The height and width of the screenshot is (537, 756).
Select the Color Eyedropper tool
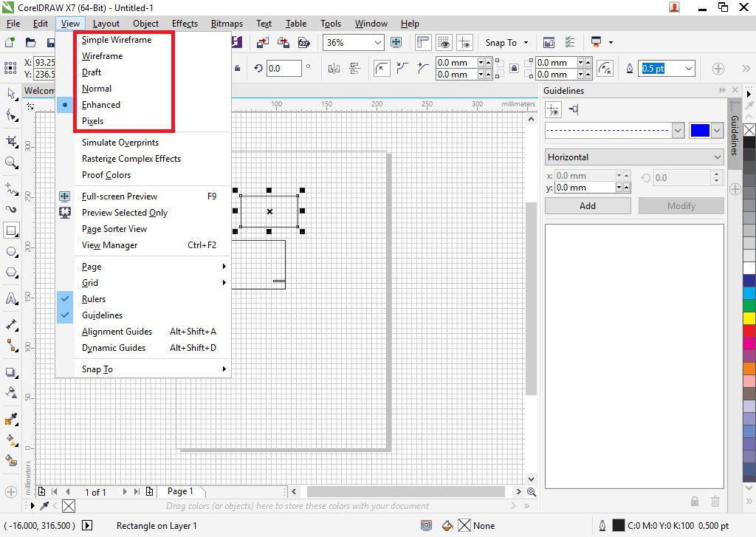coord(11,419)
